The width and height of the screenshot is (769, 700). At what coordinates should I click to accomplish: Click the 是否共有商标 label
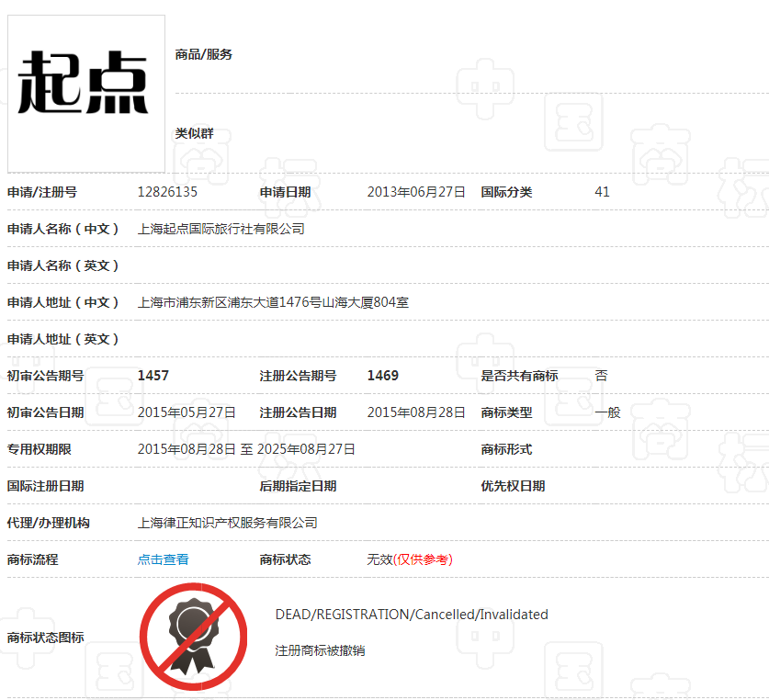click(519, 376)
